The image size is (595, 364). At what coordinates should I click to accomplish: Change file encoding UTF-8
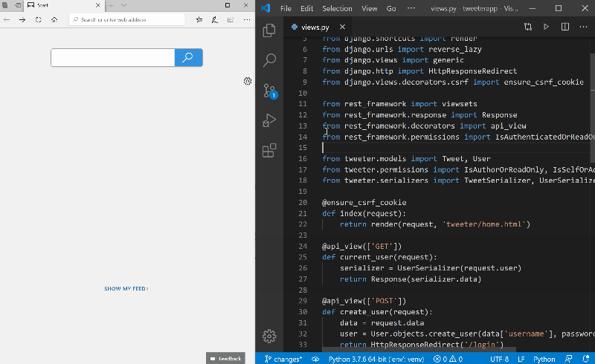click(x=499, y=359)
